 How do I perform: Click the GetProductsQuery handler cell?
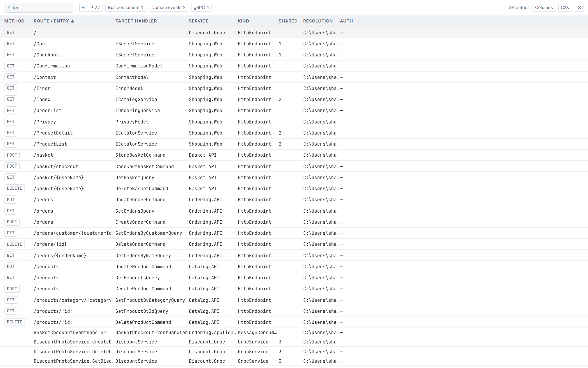coord(138,278)
